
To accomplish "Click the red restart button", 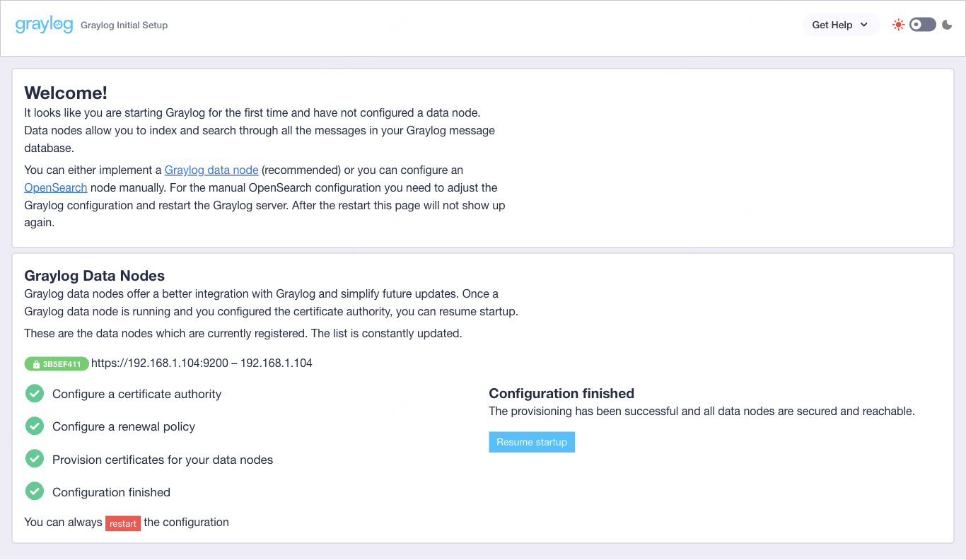I will [123, 523].
